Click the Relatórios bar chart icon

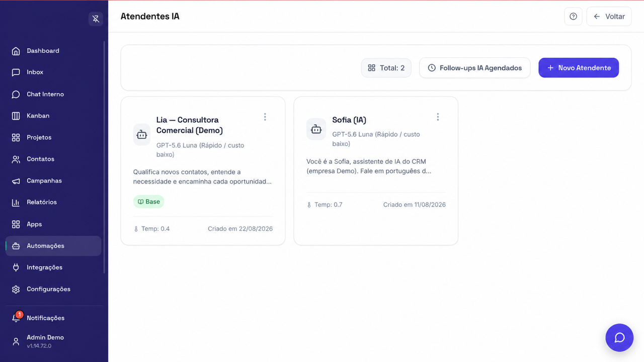point(16,202)
